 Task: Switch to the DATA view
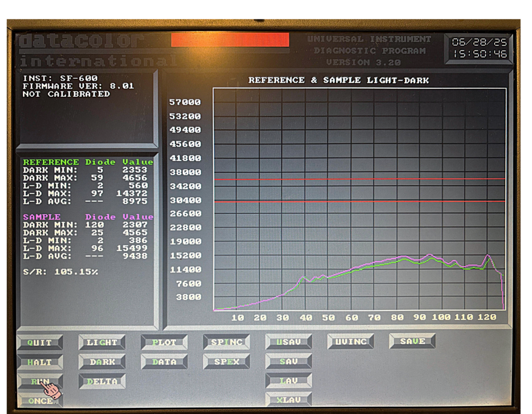tap(164, 362)
